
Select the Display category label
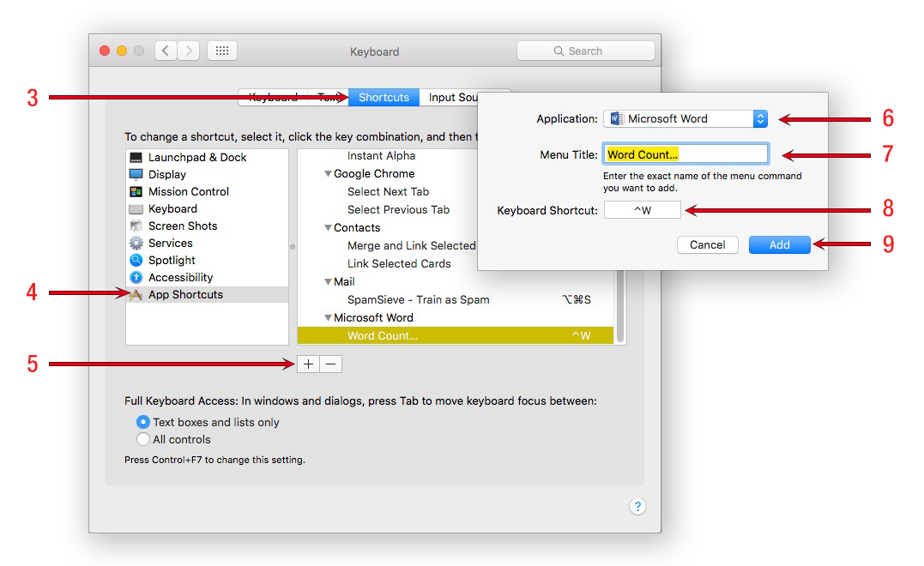pos(166,174)
